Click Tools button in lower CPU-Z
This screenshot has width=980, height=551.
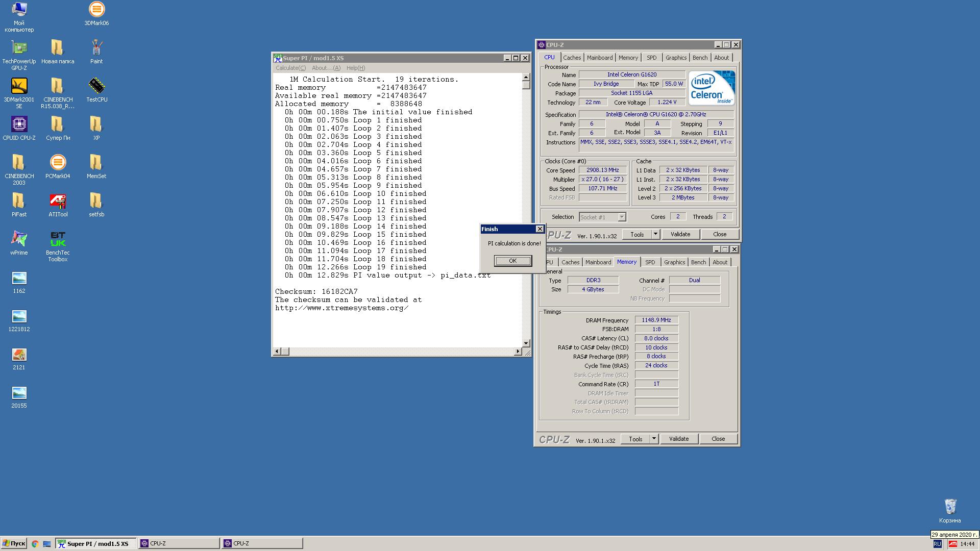(x=635, y=439)
